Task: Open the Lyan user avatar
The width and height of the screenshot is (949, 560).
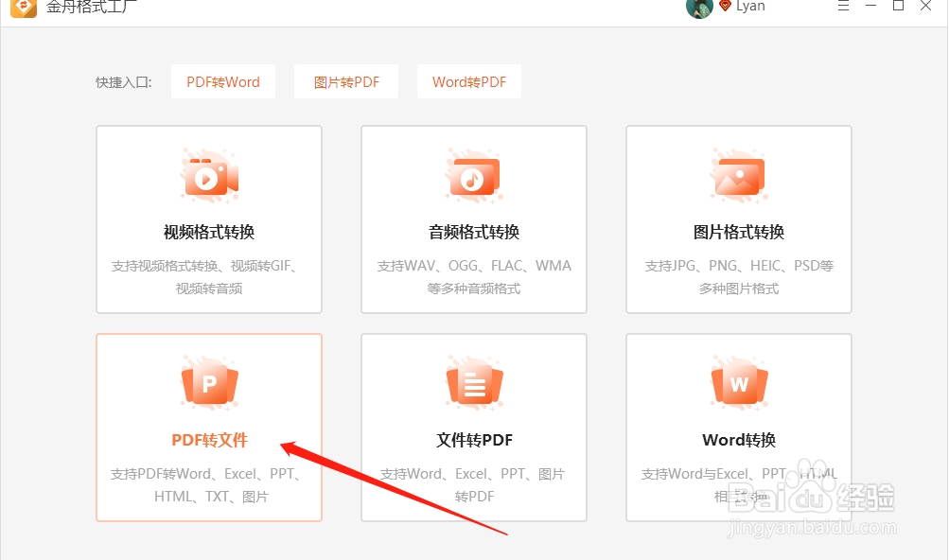Action: coord(699,8)
